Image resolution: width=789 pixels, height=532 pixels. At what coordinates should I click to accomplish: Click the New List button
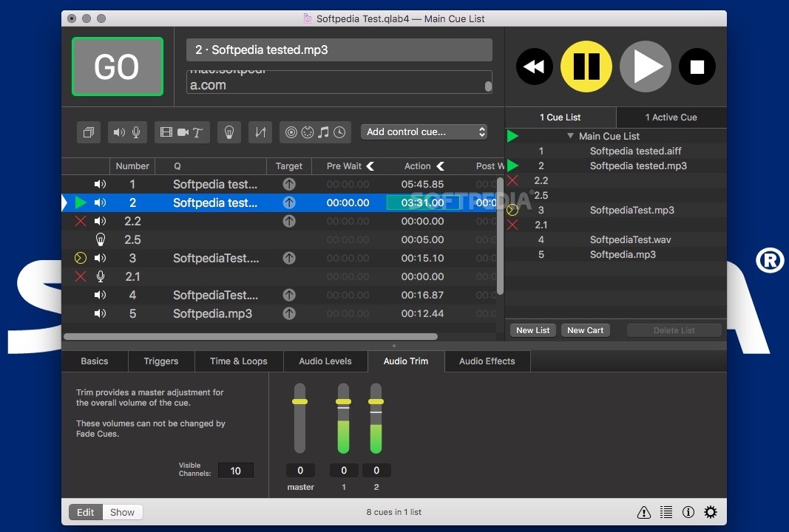(533, 330)
